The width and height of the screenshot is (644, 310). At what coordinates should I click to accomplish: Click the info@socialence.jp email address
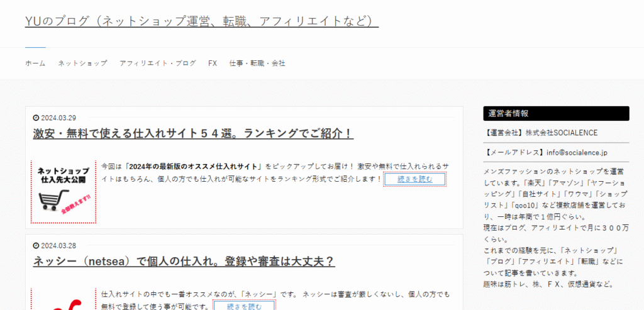pos(577,152)
